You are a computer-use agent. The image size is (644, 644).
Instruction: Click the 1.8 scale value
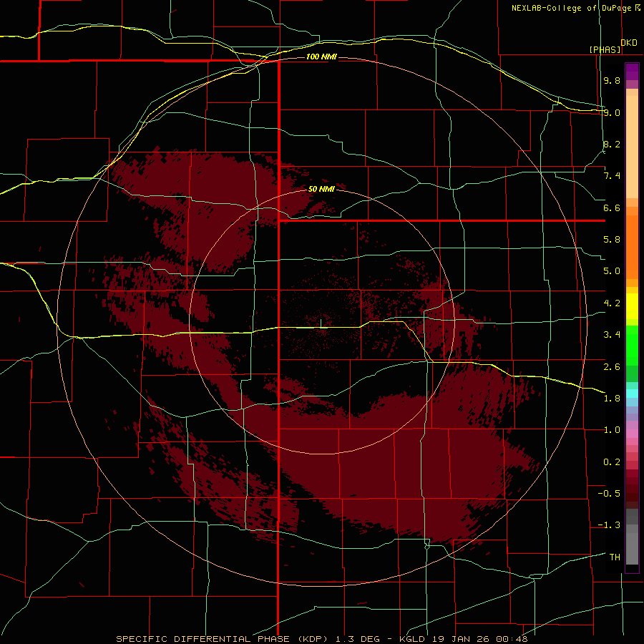(612, 399)
